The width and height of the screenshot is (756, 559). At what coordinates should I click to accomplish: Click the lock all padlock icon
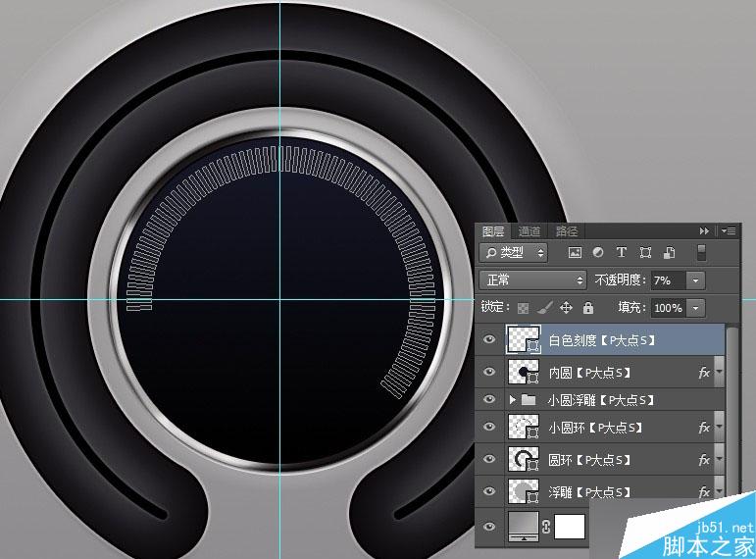[587, 308]
